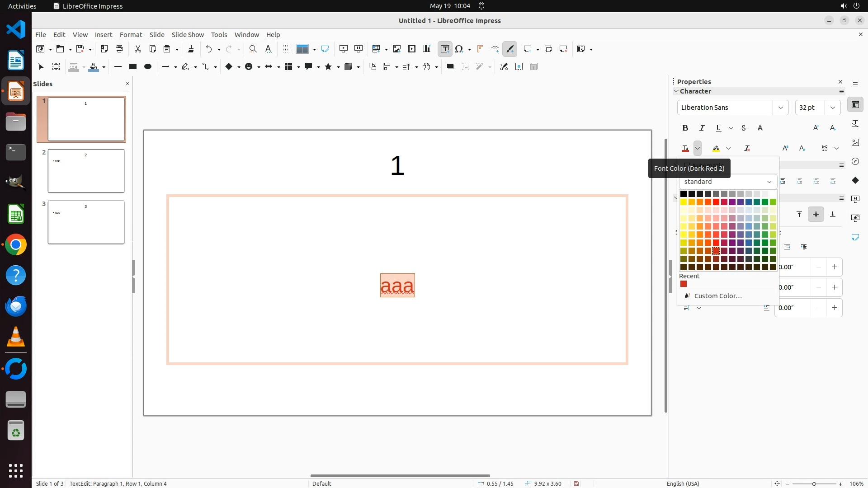Toggle Bold formatting in Character panel
This screenshot has height=488, width=868.
click(x=685, y=128)
